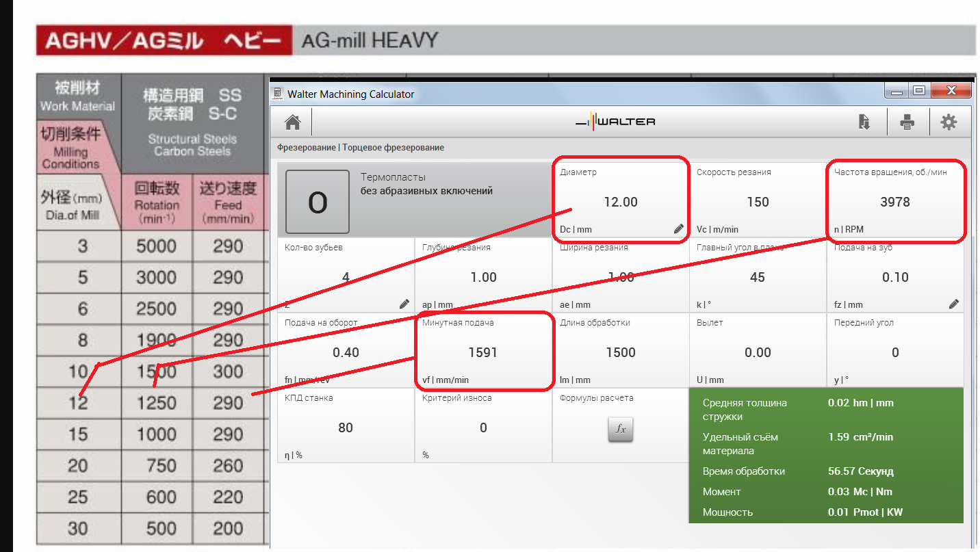Minimize the Walter Machining Calculator window

click(896, 91)
